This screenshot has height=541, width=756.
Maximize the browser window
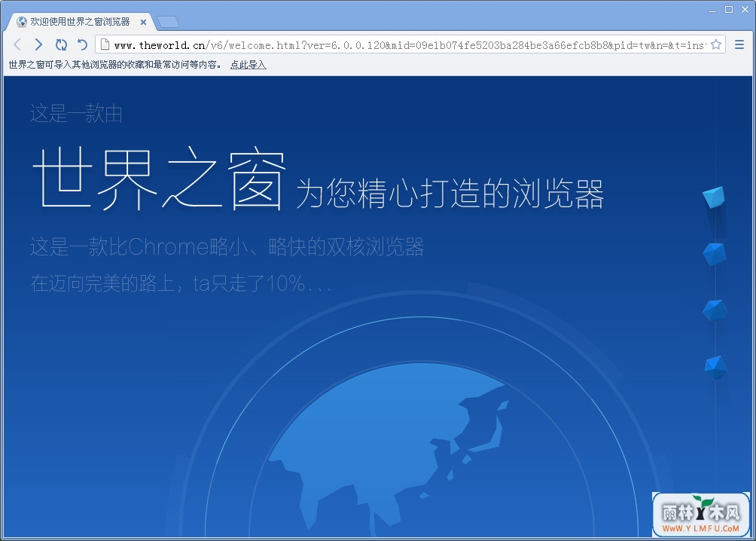pyautogui.click(x=729, y=10)
